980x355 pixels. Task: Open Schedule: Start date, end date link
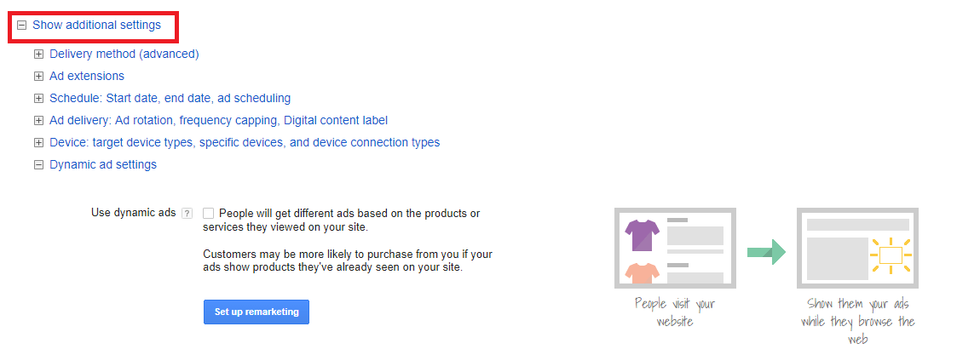pos(170,98)
